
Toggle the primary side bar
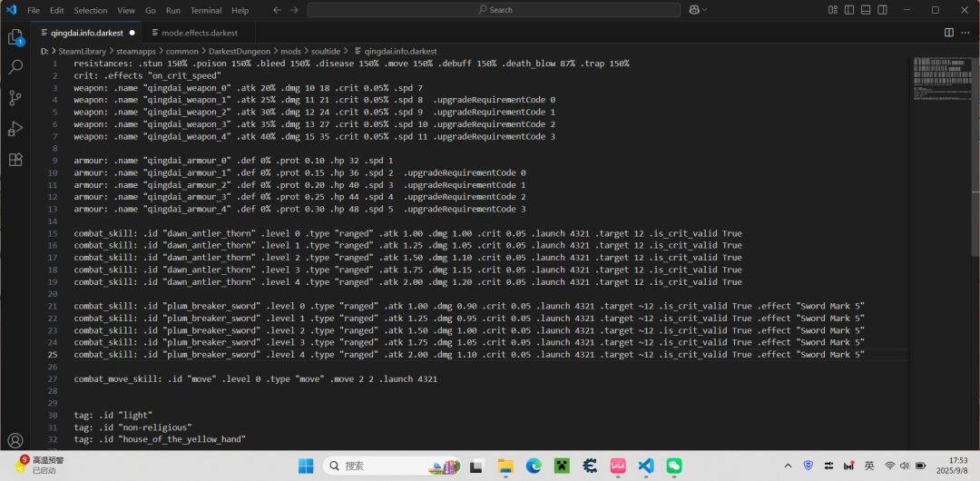[x=848, y=10]
